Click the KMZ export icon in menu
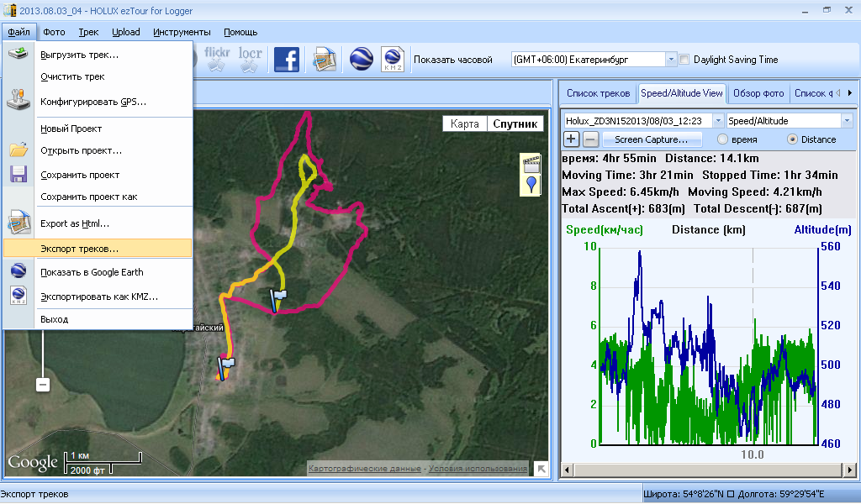This screenshot has width=861, height=504. tap(18, 295)
